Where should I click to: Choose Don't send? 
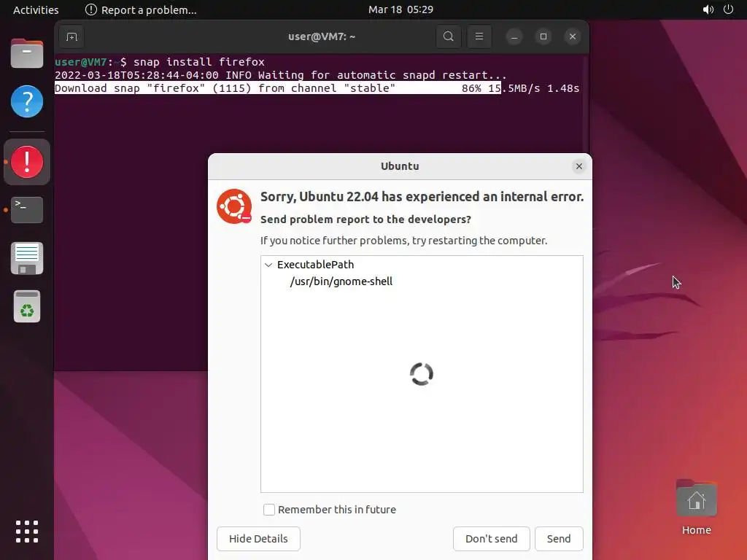click(x=491, y=539)
